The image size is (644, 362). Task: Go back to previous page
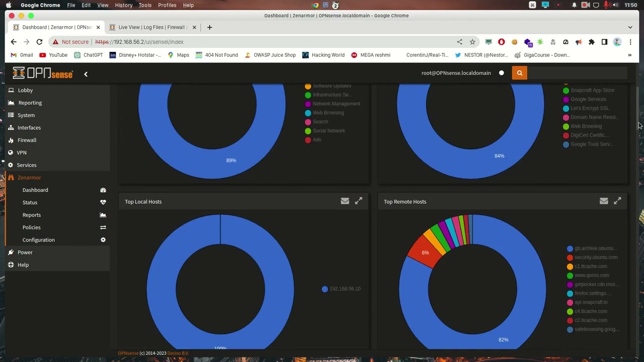14,42
